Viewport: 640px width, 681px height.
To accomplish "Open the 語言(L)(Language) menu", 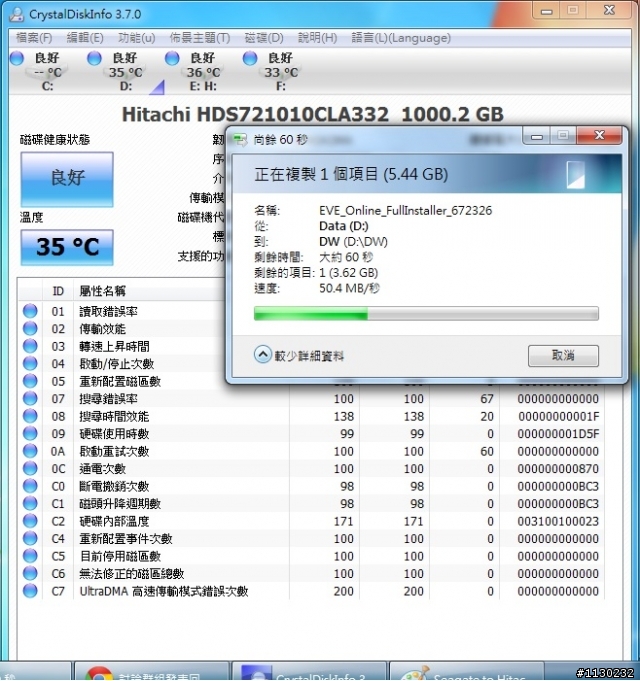I will [401, 38].
